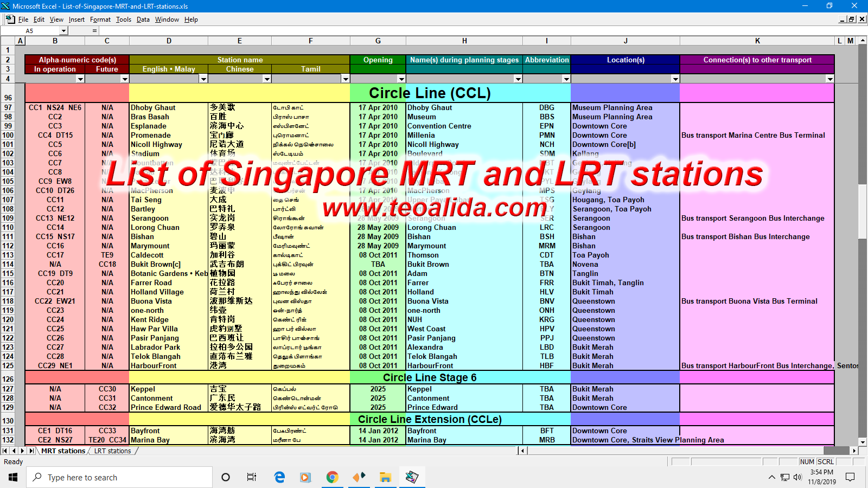The width and height of the screenshot is (868, 488).
Task: Open the Connection(s) filter dropdown
Action: pyautogui.click(x=830, y=79)
